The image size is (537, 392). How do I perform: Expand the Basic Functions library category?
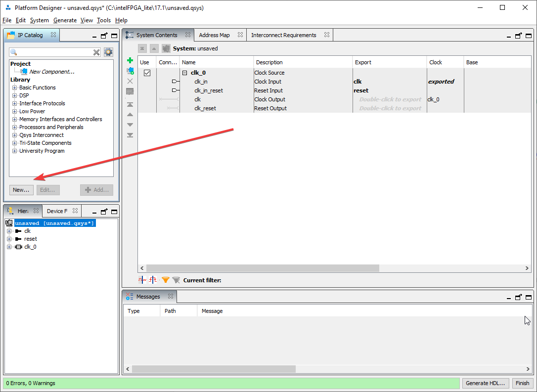tap(14, 88)
